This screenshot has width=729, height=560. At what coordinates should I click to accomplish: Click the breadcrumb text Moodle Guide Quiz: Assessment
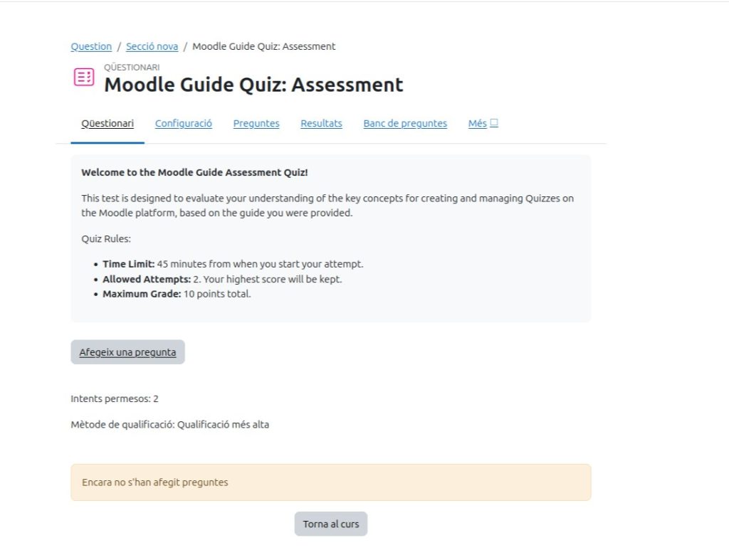point(263,47)
